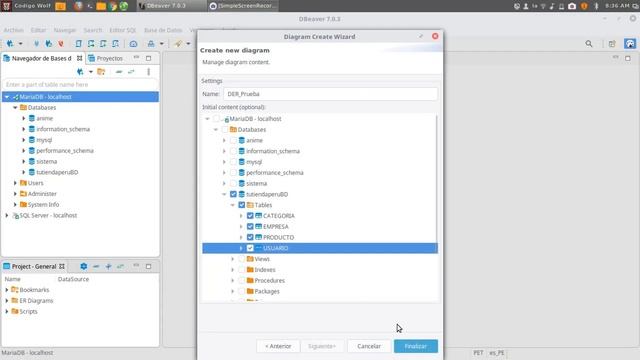Click the DBeaver perspective icon at top right
The height and width of the screenshot is (360, 640).
pos(630,44)
